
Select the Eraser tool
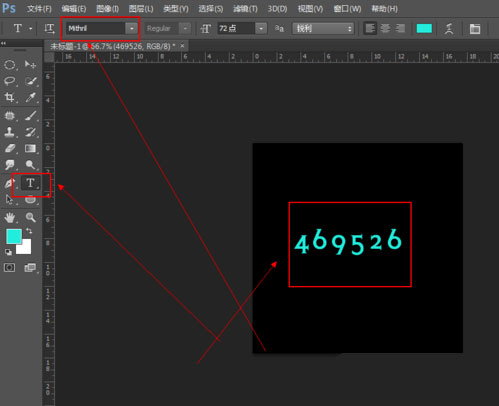(x=10, y=148)
